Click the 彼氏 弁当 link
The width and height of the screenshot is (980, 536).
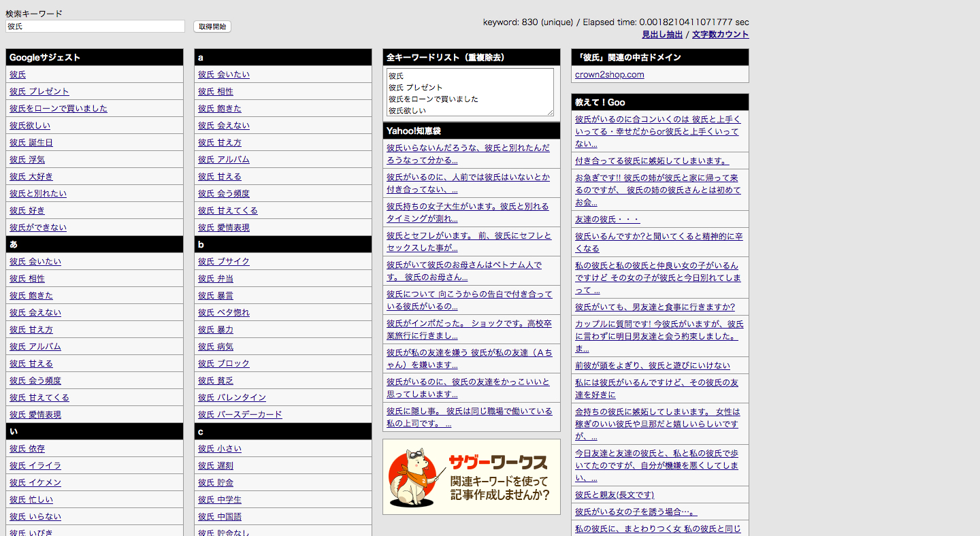coord(216,278)
